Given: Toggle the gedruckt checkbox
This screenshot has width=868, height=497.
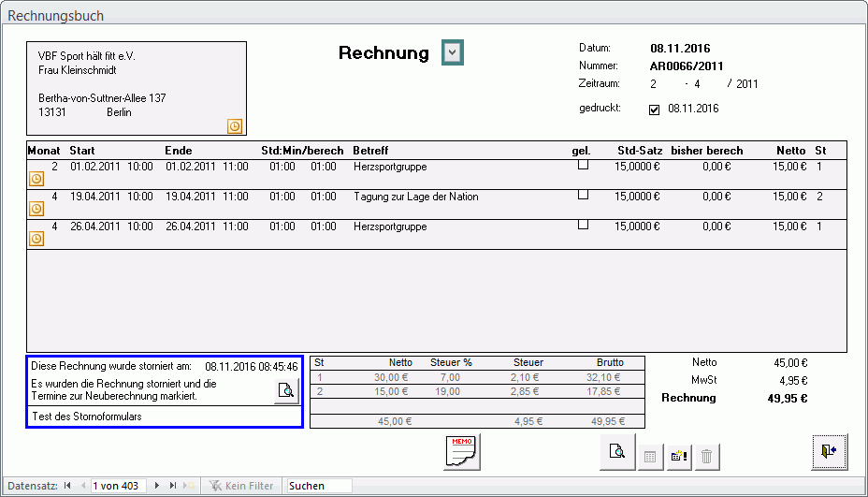Looking at the screenshot, I should point(654,110).
